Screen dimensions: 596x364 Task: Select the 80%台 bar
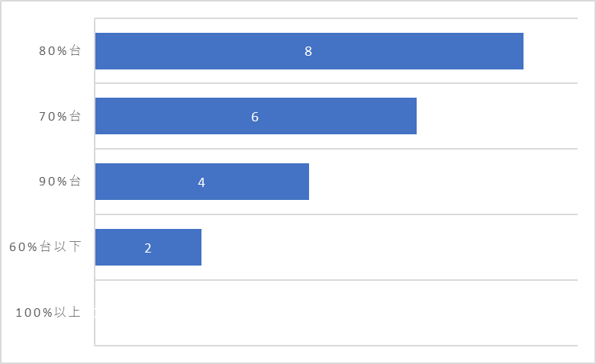coord(309,51)
